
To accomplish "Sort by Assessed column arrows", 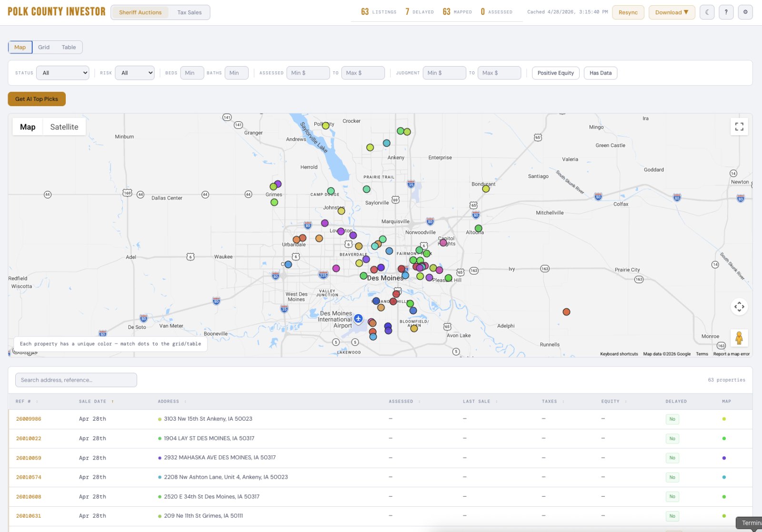I will 420,402.
